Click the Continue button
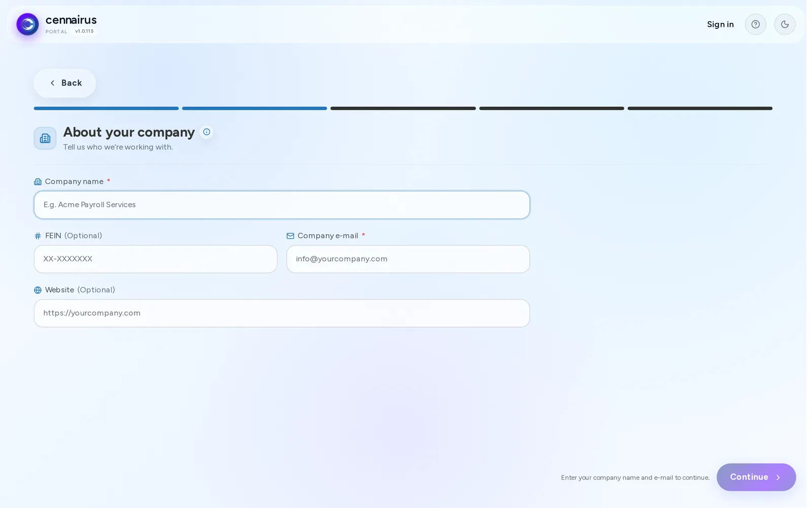 tap(756, 477)
